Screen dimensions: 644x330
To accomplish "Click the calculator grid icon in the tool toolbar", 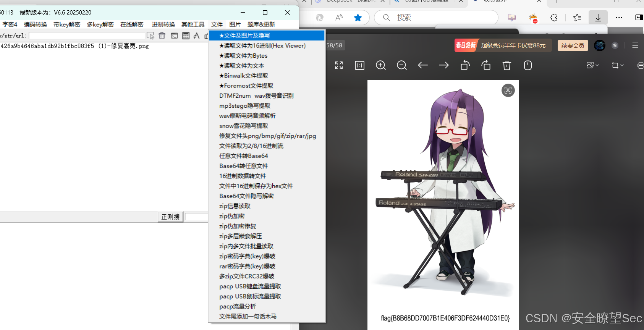I will pyautogui.click(x=186, y=36).
